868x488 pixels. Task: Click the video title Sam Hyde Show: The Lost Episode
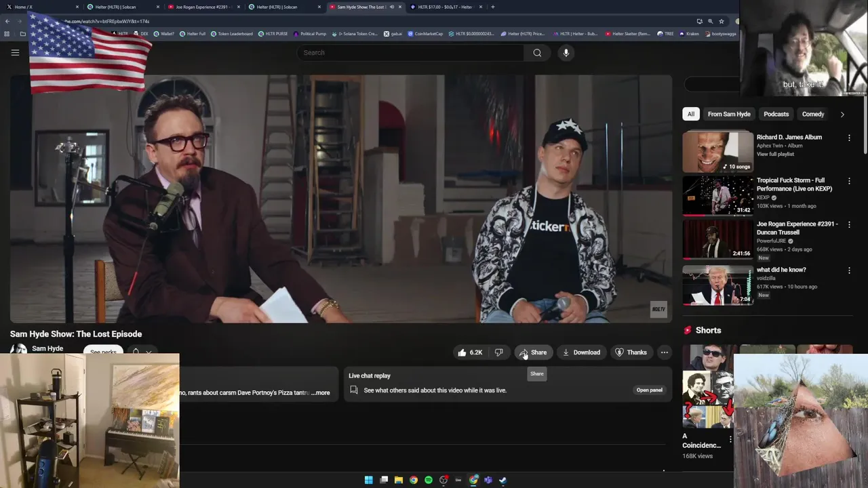click(76, 334)
